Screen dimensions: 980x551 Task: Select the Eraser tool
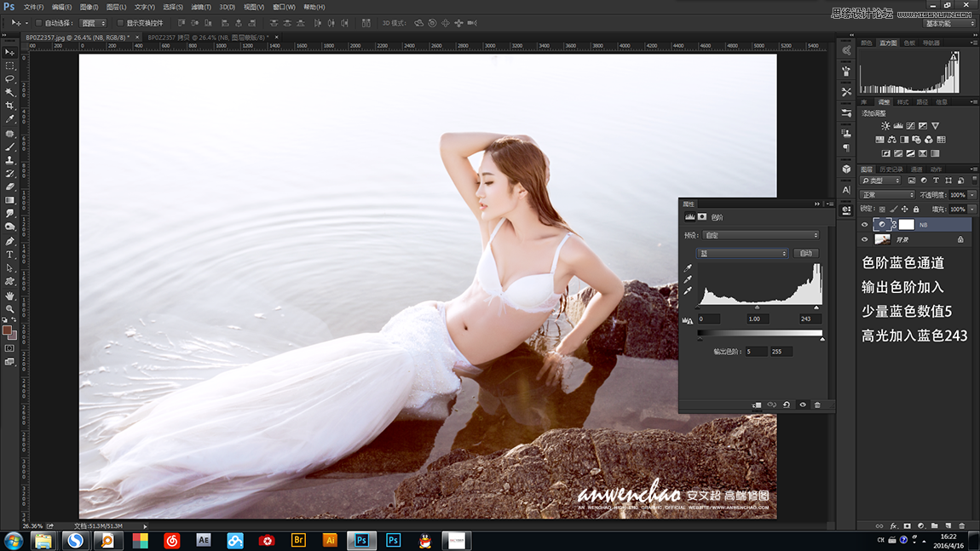(x=9, y=187)
